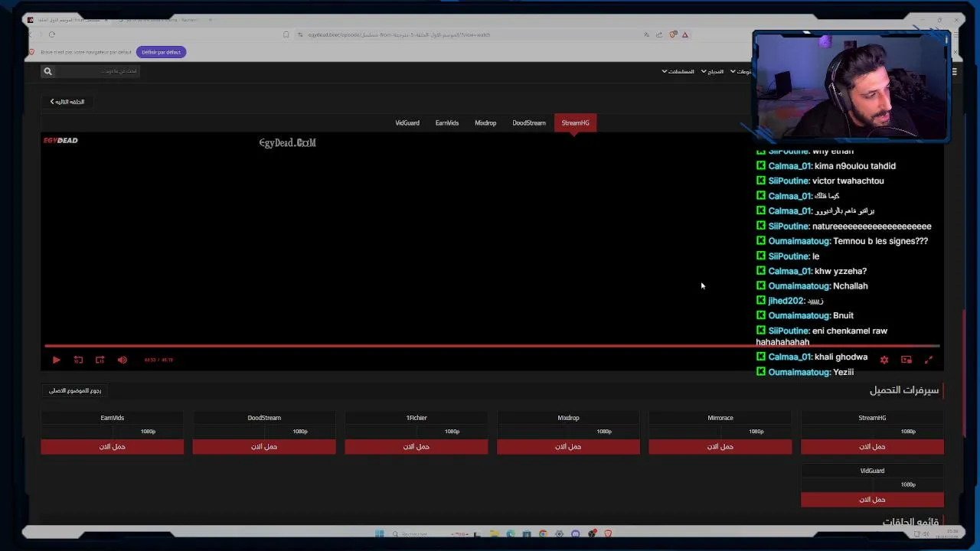This screenshot has height=551, width=980.
Task: Click the hamburger menu icon at top right
Action: coord(954,71)
